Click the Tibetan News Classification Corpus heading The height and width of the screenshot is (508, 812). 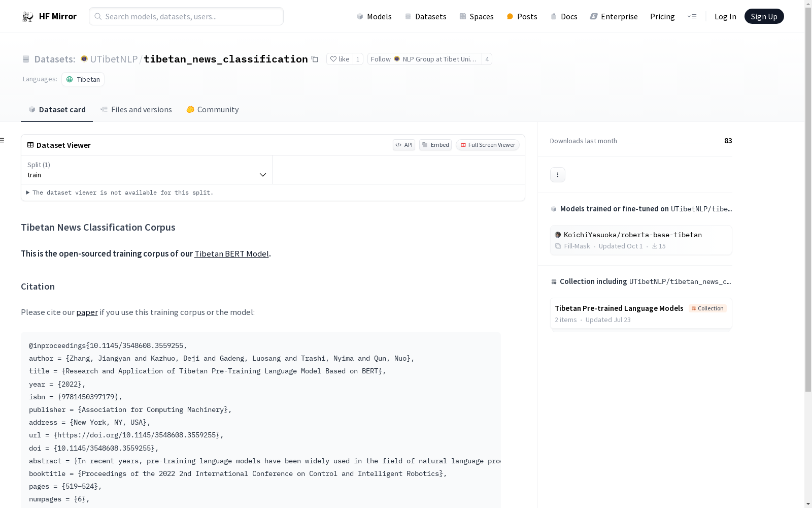(98, 227)
